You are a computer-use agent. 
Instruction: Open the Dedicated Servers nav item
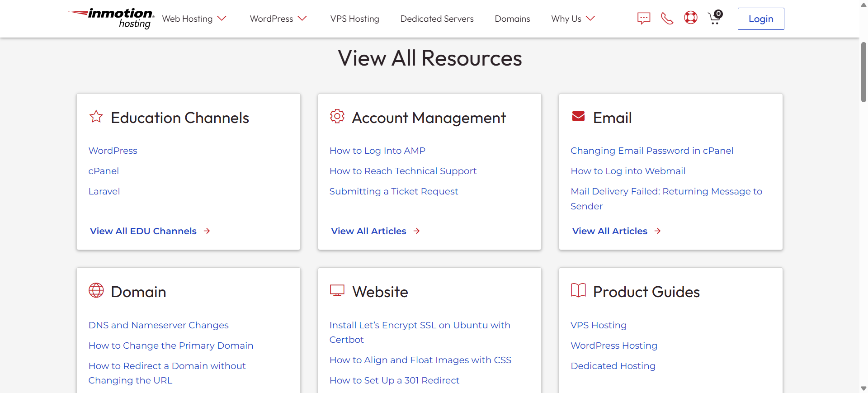[437, 19]
